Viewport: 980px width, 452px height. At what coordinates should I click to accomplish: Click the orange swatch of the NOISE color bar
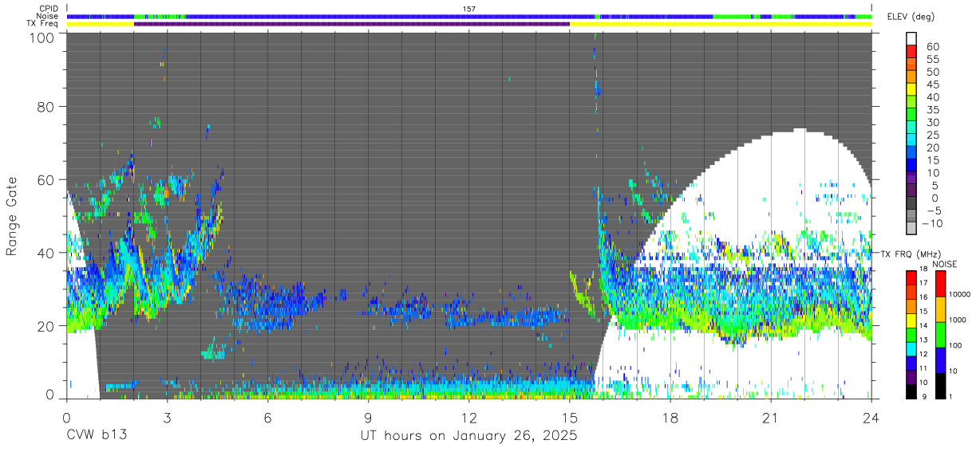click(x=939, y=309)
